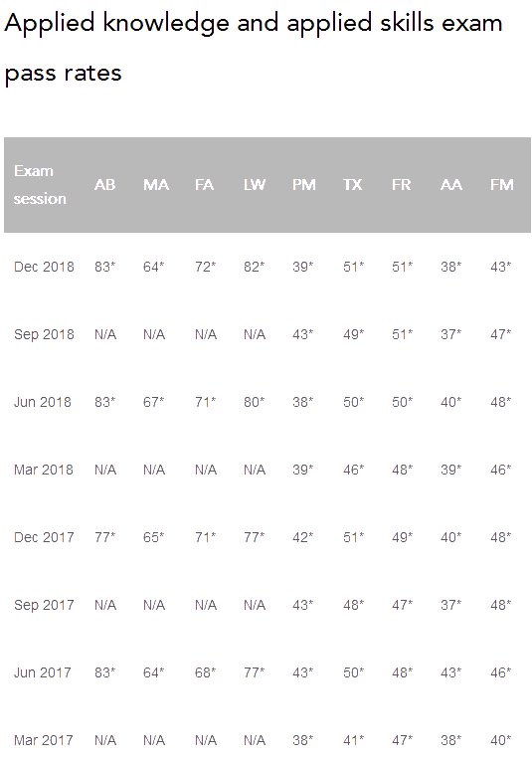The height and width of the screenshot is (763, 532).
Task: Select the PM column header
Action: click(x=304, y=185)
